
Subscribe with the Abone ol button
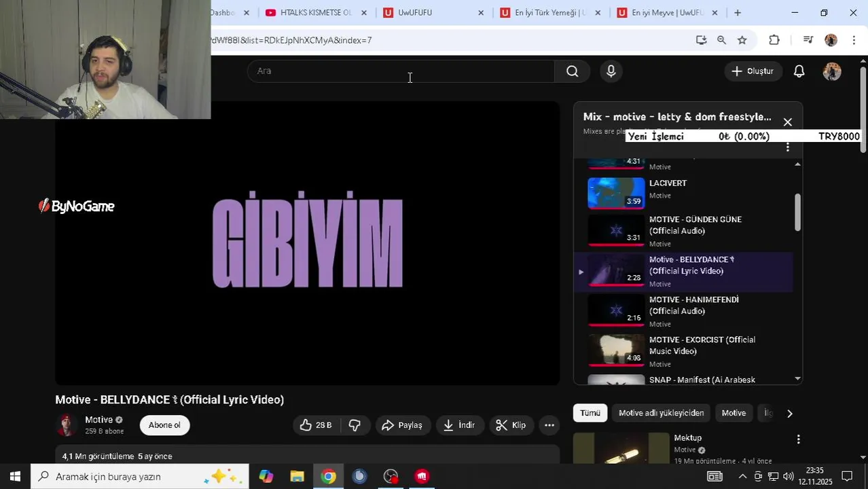click(x=164, y=425)
